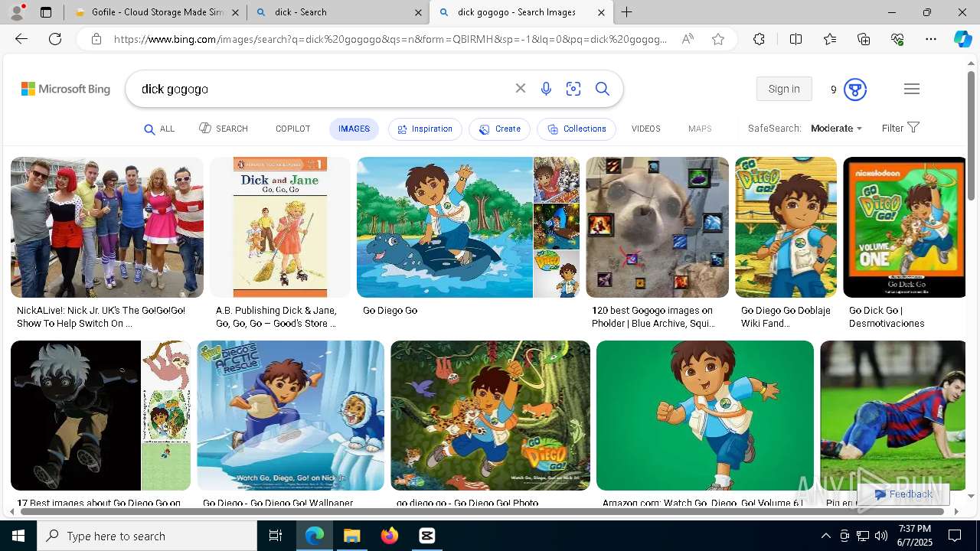Open the image Filter options
The height and width of the screenshot is (551, 980).
(900, 128)
